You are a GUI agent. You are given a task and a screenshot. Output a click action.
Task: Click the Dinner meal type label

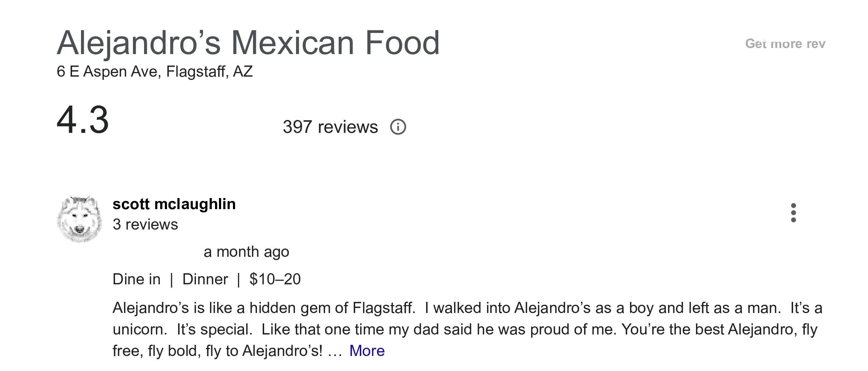pyautogui.click(x=205, y=279)
